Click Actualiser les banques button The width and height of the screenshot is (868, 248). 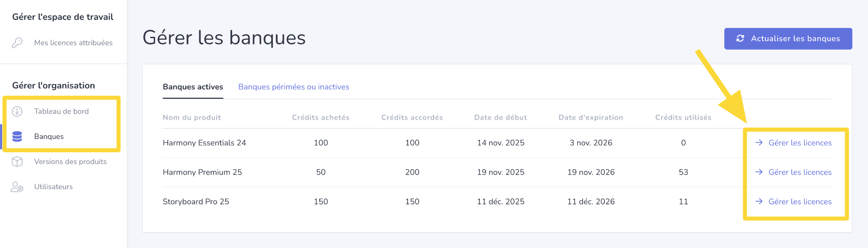click(788, 39)
